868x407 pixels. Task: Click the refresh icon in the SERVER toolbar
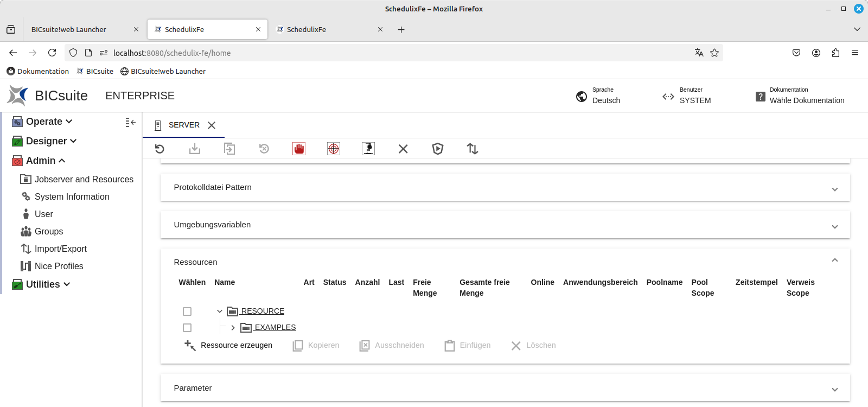159,149
